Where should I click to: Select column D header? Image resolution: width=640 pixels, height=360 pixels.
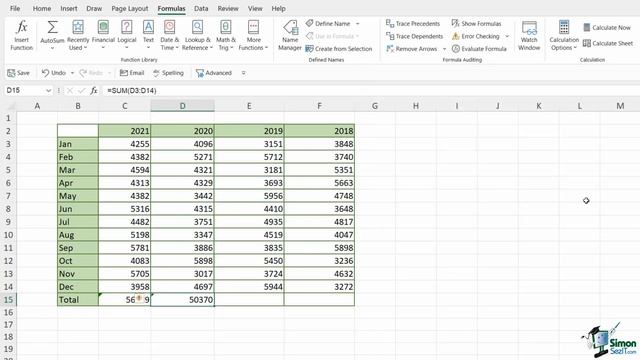tap(182, 106)
